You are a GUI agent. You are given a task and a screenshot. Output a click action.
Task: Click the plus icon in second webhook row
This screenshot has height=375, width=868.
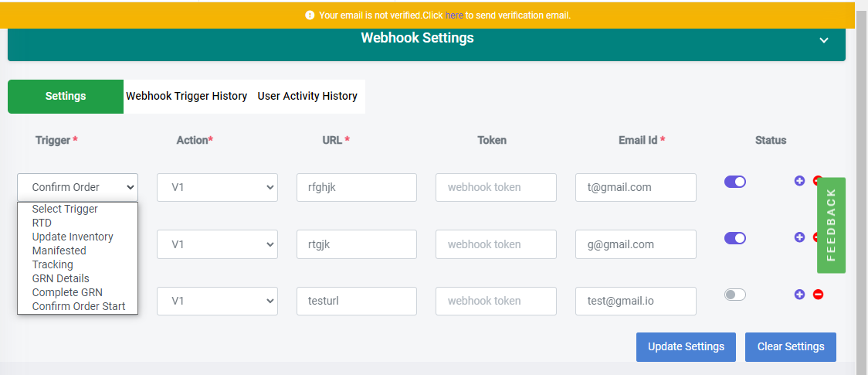click(x=798, y=237)
